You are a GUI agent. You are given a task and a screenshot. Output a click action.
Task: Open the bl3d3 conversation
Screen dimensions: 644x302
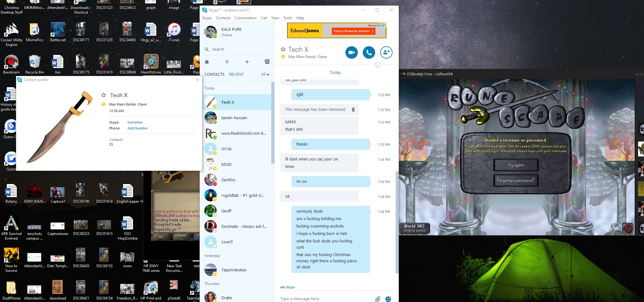tap(237, 165)
